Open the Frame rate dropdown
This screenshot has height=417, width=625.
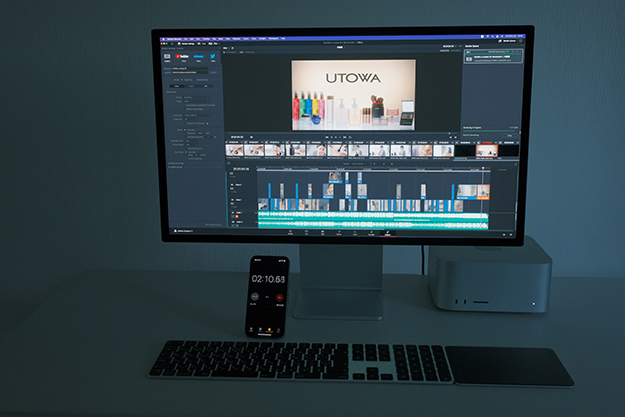coord(191,119)
